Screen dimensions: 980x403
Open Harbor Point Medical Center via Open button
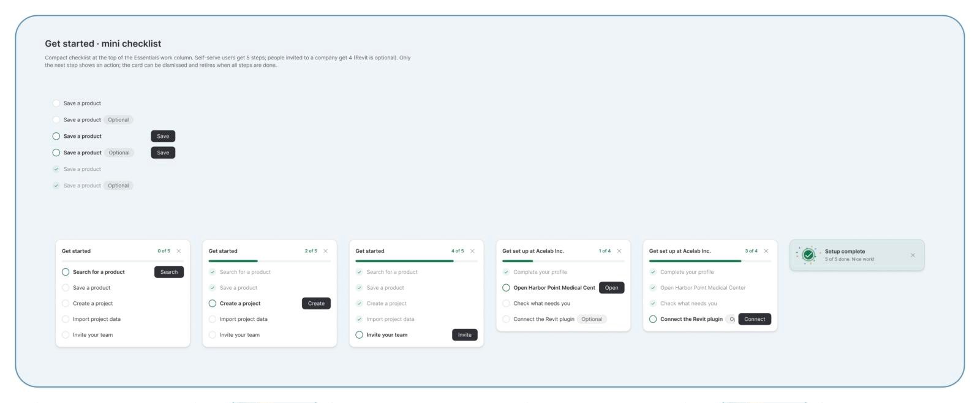pyautogui.click(x=611, y=288)
